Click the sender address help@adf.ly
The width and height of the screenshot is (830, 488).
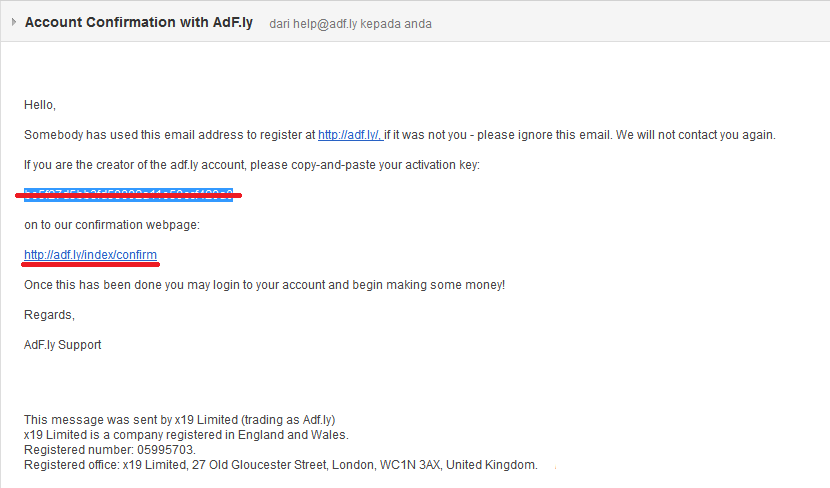328,23
